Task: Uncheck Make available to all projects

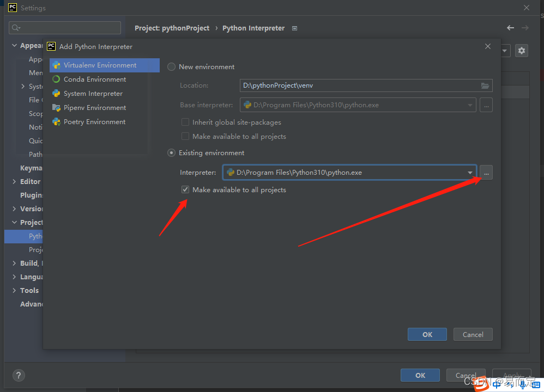Action: click(185, 189)
